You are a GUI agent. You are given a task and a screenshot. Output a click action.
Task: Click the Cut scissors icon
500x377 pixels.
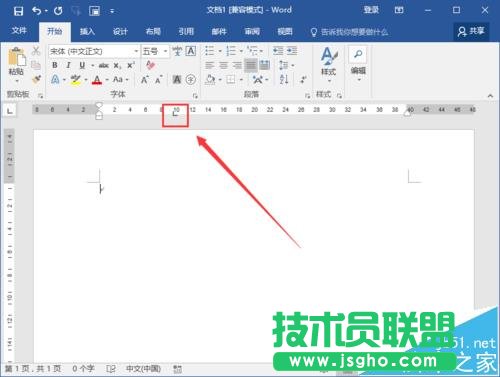pyautogui.click(x=36, y=51)
